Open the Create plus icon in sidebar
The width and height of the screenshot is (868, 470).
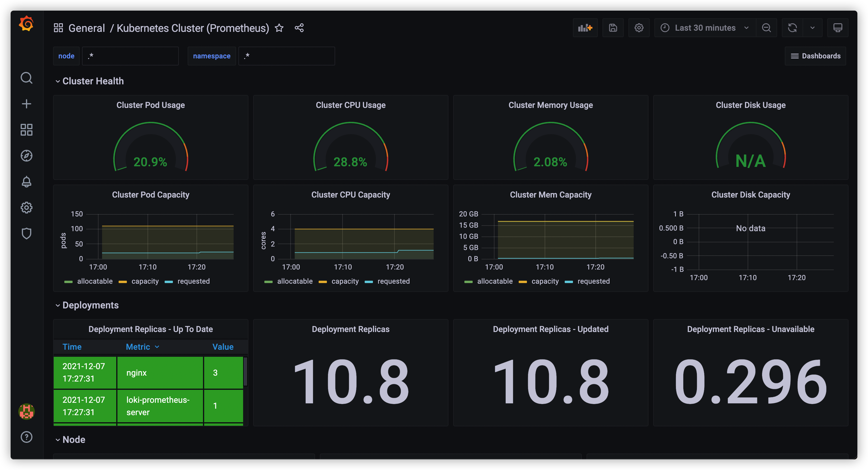coord(26,104)
